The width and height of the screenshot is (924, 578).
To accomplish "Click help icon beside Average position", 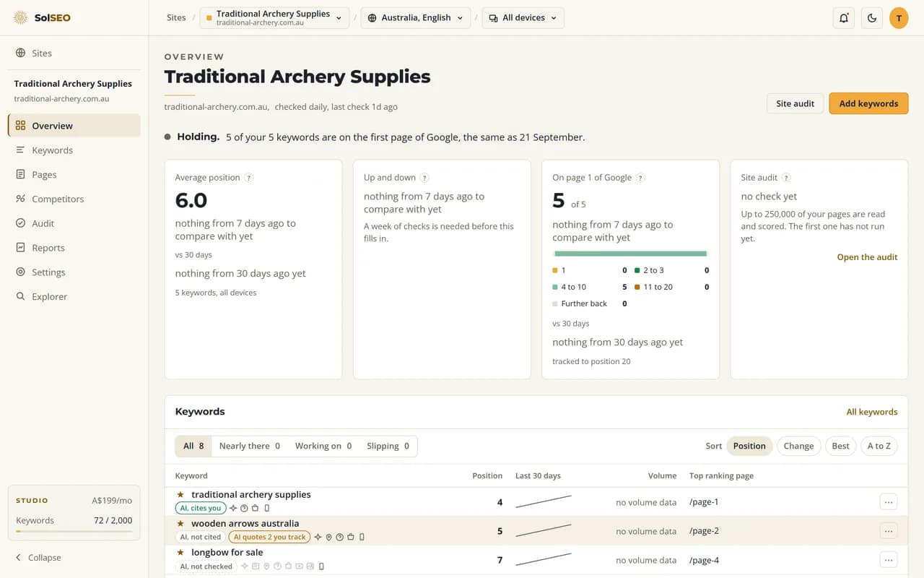I will (249, 178).
